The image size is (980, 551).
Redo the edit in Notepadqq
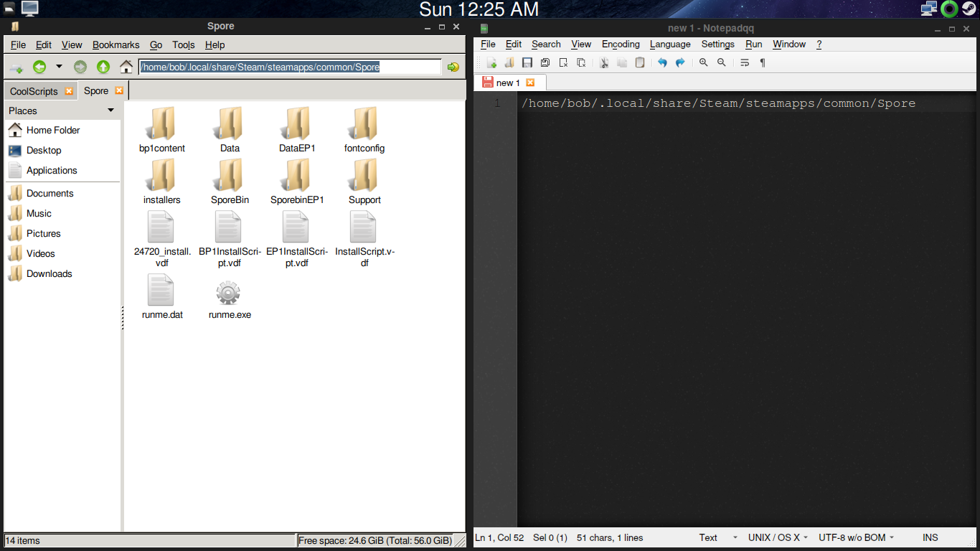[680, 63]
